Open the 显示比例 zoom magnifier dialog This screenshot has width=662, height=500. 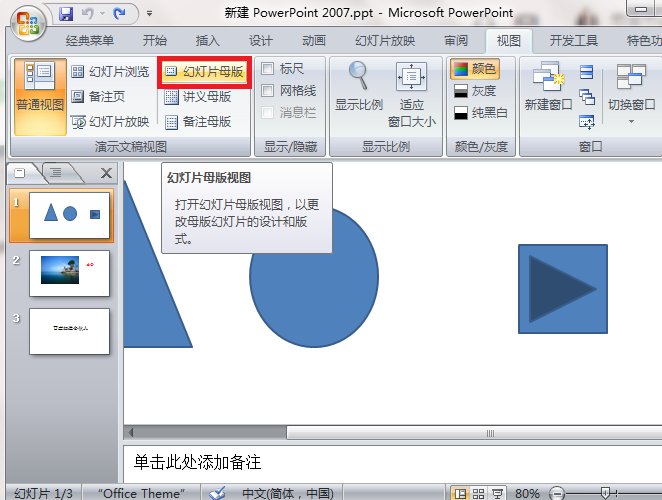358,87
